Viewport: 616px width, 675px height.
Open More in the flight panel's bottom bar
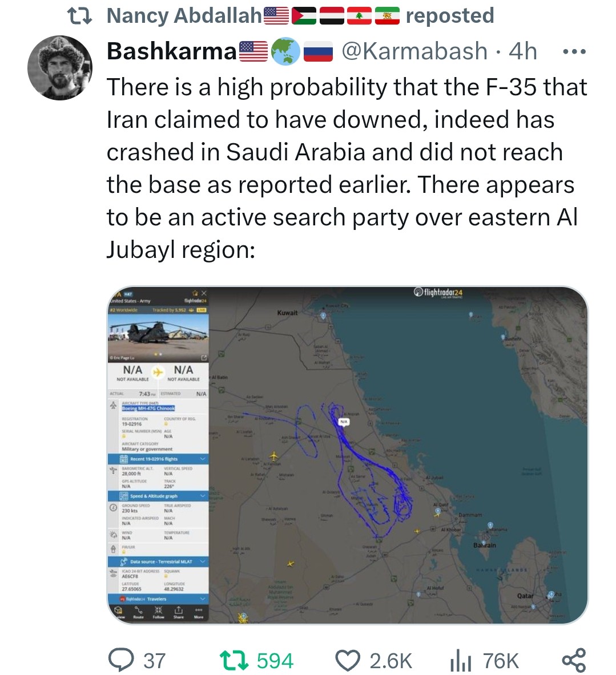coord(199,612)
